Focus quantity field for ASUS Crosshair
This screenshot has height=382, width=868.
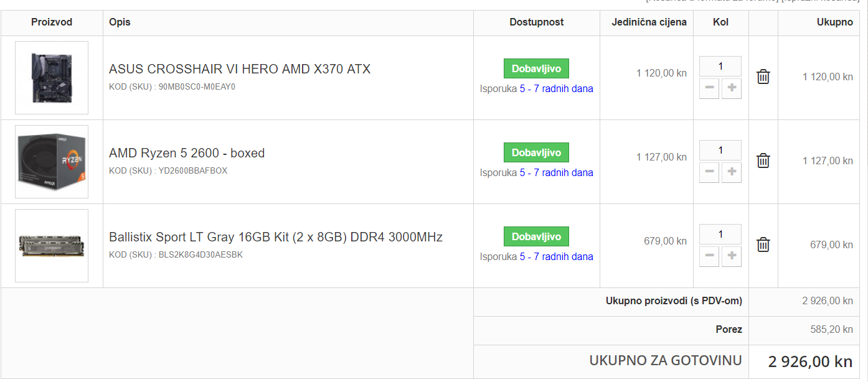click(x=720, y=67)
